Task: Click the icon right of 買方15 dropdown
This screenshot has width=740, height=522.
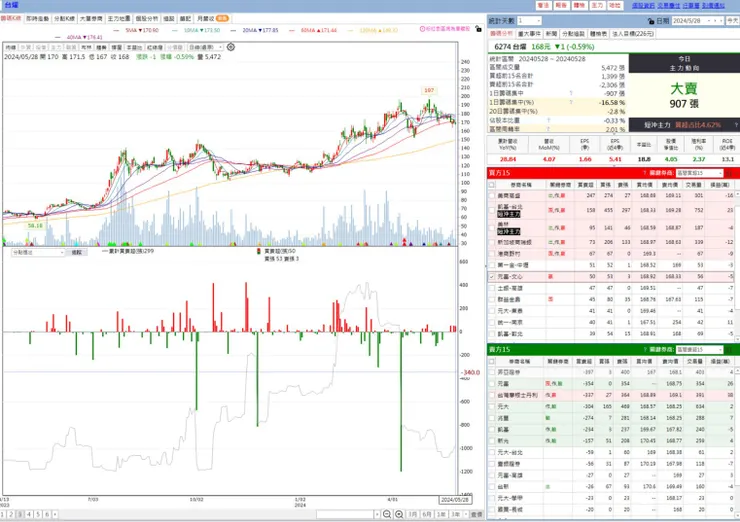Action: 729,173
